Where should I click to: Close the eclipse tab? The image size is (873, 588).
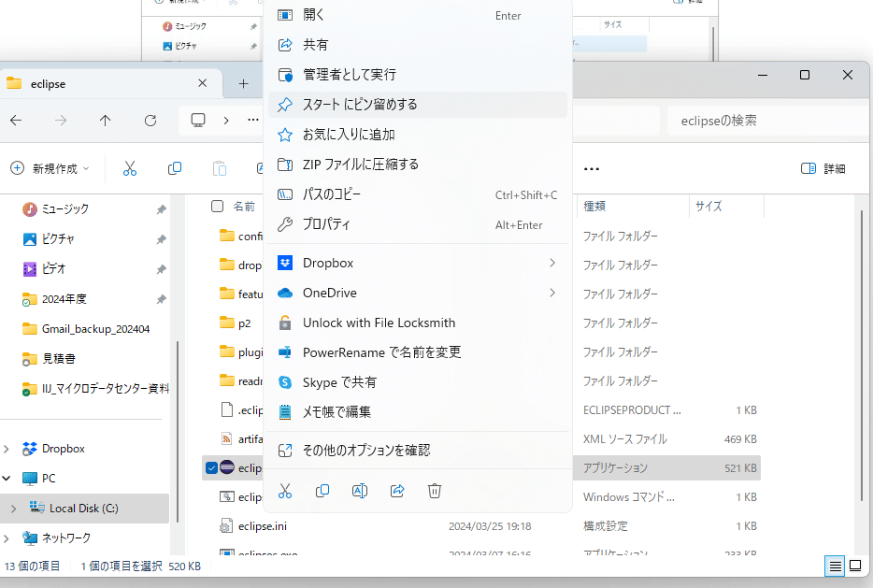[x=203, y=83]
